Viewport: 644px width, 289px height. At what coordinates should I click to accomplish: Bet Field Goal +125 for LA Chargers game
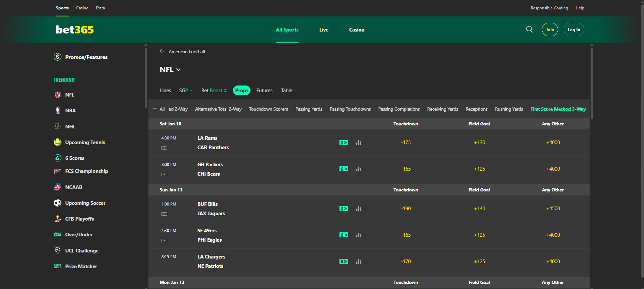pos(479,262)
